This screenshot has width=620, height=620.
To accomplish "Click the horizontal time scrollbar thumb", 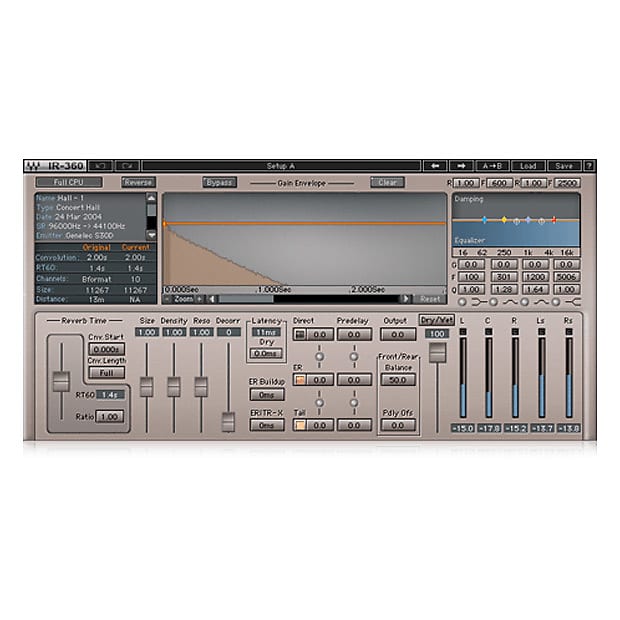I will click(x=246, y=299).
